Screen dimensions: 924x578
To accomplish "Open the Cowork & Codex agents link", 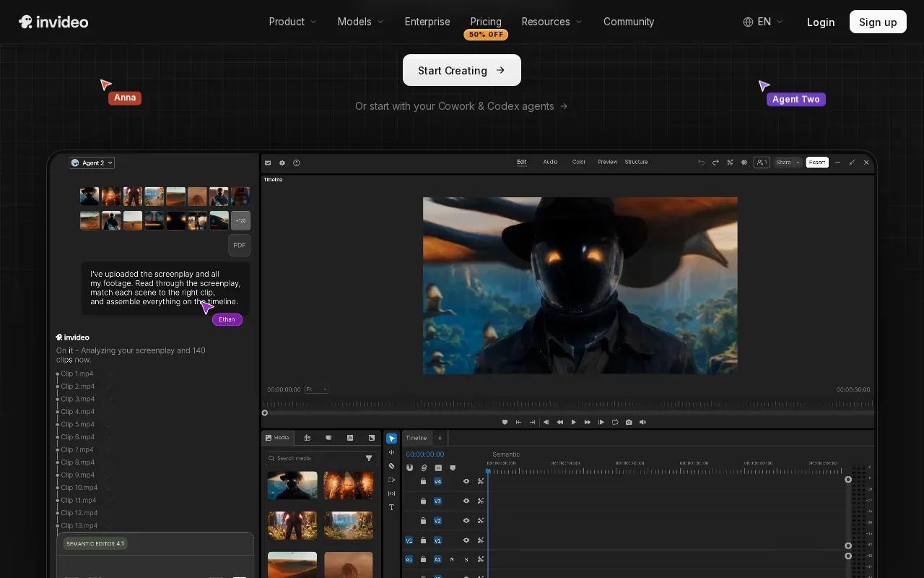I will 461,106.
